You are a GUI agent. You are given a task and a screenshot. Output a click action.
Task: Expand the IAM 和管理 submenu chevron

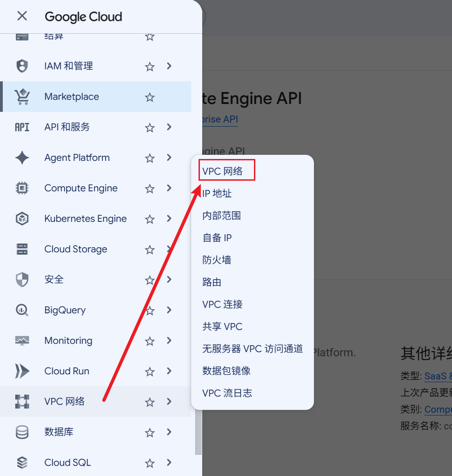coord(169,66)
